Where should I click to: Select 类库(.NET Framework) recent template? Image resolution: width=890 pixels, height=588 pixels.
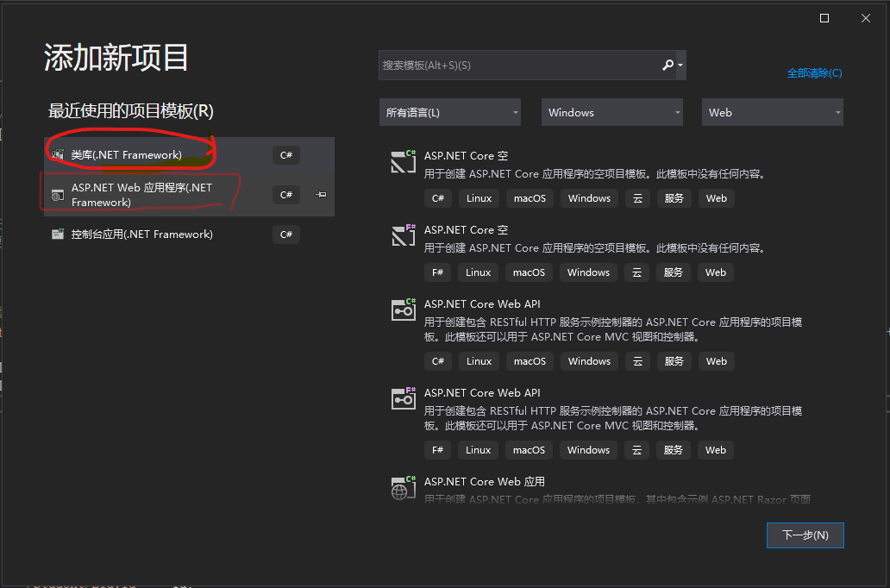(189, 155)
